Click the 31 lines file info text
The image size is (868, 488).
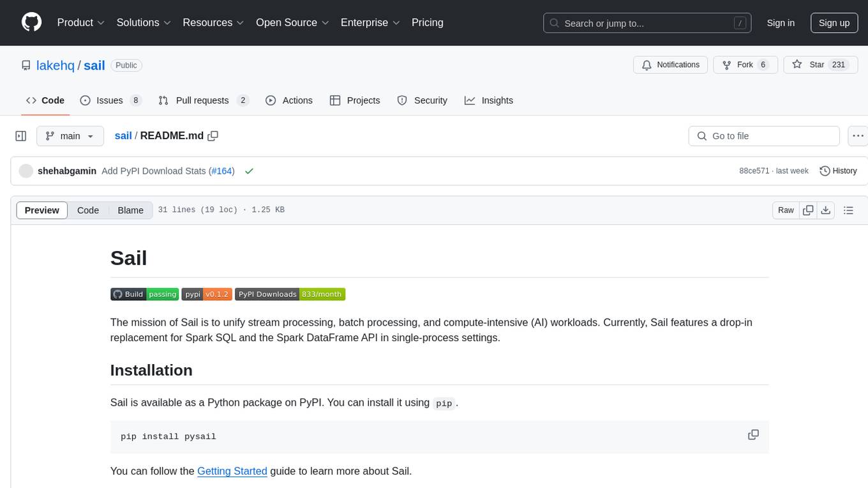[221, 210]
